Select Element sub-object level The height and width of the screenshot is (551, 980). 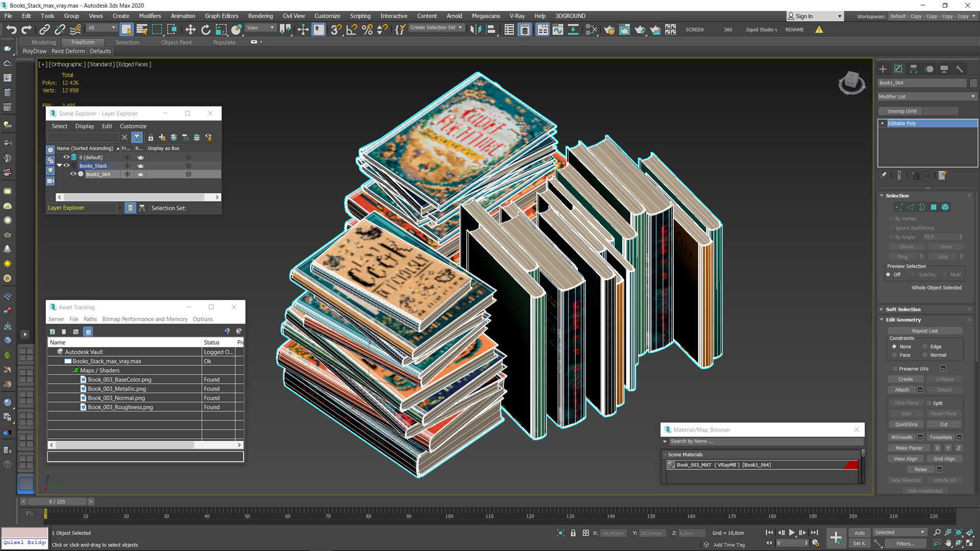[945, 207]
